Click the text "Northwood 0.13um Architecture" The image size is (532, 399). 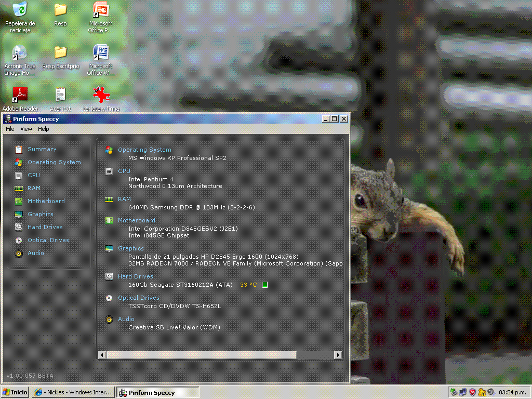pyautogui.click(x=175, y=187)
